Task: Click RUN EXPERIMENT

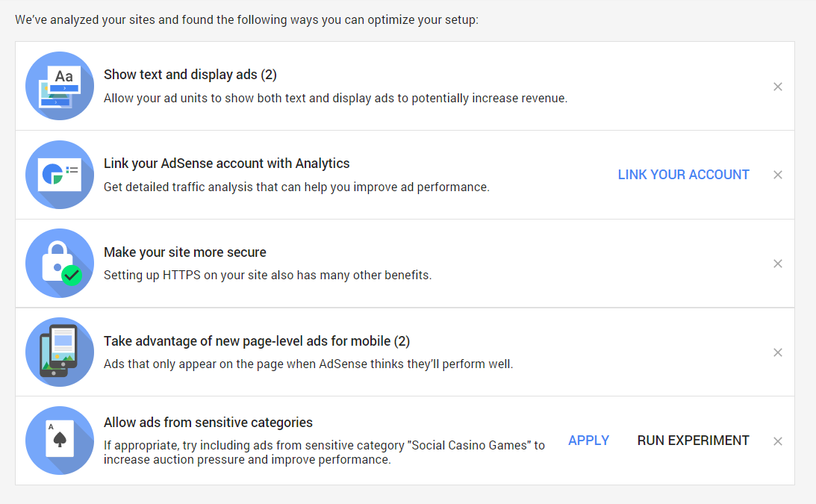Action: 693,441
